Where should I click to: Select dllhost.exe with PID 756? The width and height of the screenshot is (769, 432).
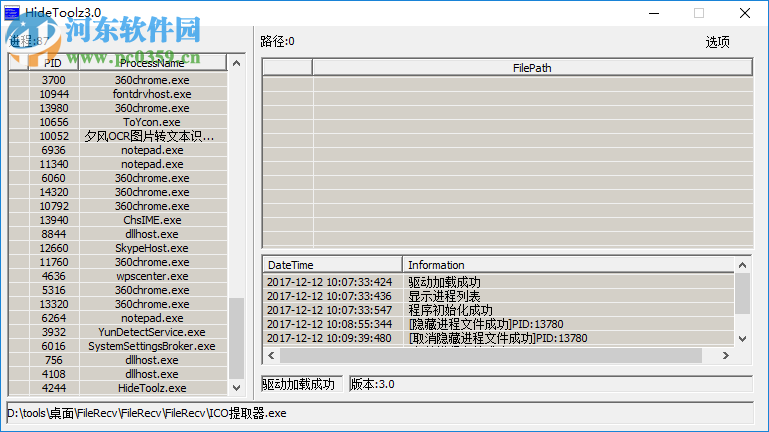coord(118,360)
